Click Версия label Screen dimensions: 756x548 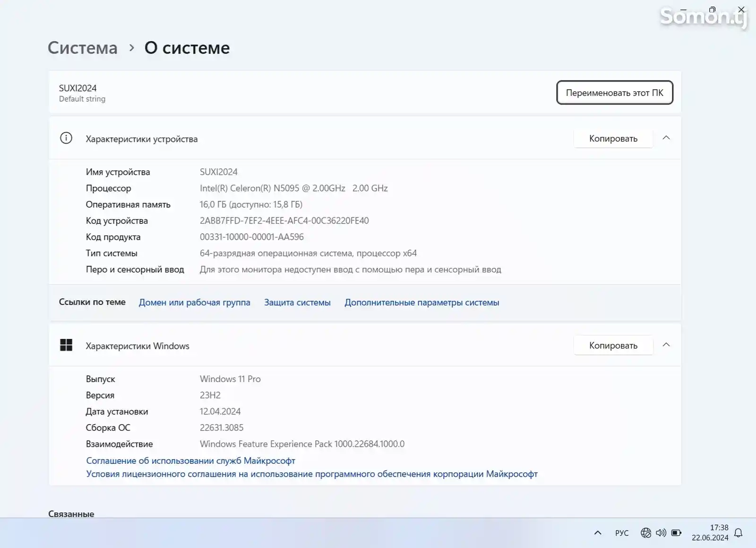click(x=100, y=395)
